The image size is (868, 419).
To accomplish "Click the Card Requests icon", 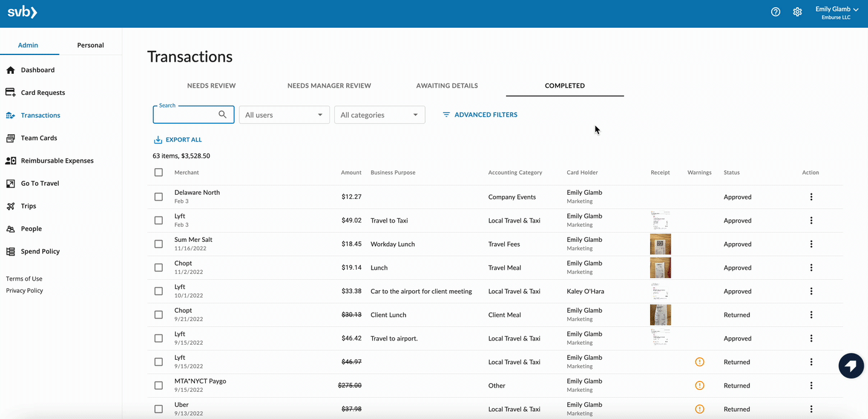I will click(x=10, y=93).
